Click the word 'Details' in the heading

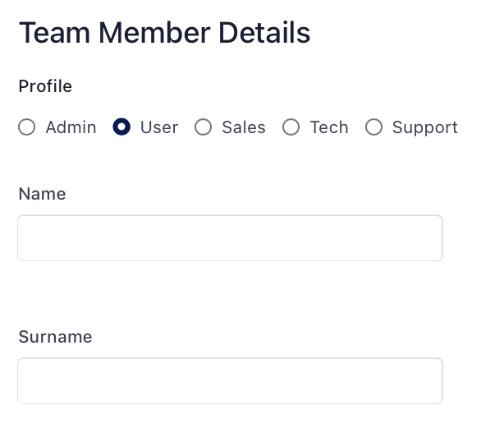[264, 33]
